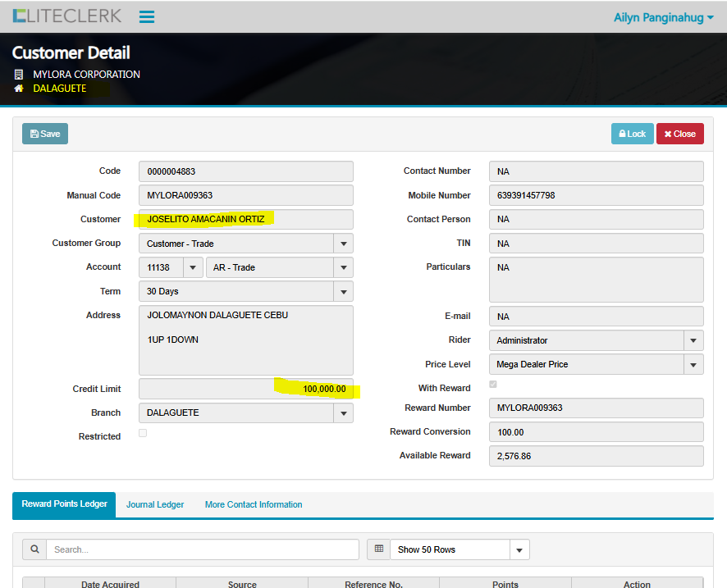This screenshot has width=727, height=588.
Task: Click the Credit Limit field
Action: pos(246,389)
